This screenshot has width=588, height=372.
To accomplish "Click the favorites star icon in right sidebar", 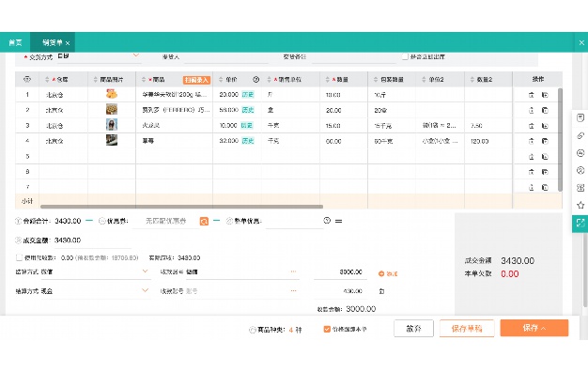I will coord(580,205).
